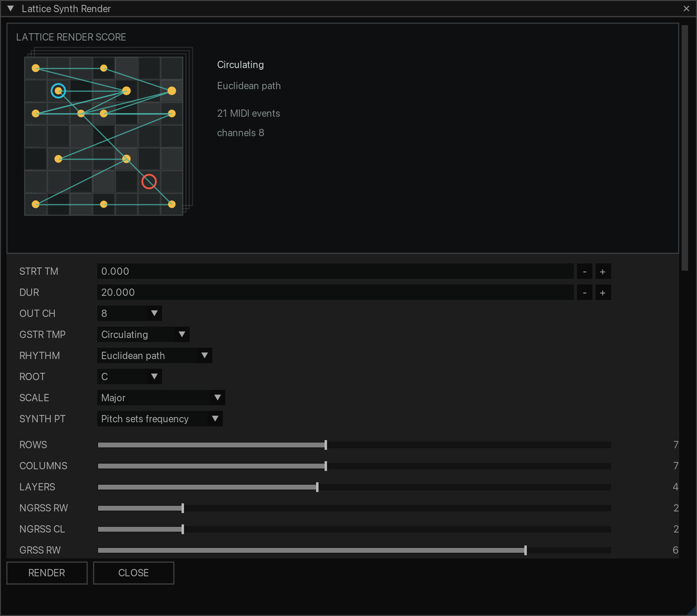Click the bottom-right lattice node

[172, 204]
